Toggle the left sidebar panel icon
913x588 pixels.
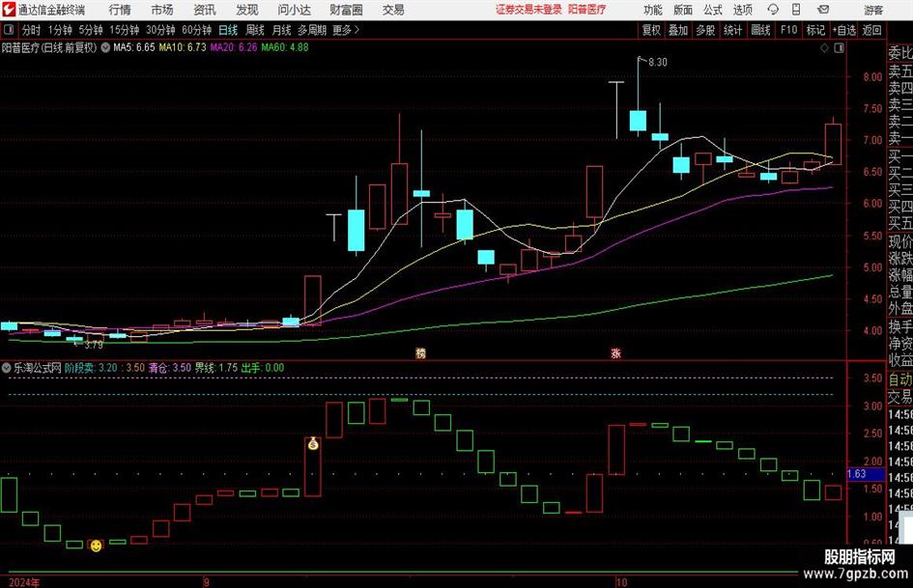point(9,30)
